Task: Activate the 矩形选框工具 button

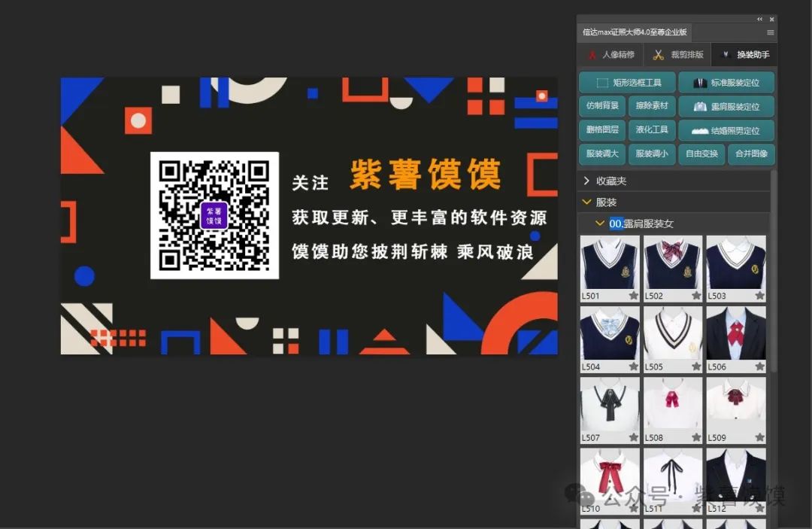Action: click(x=627, y=82)
